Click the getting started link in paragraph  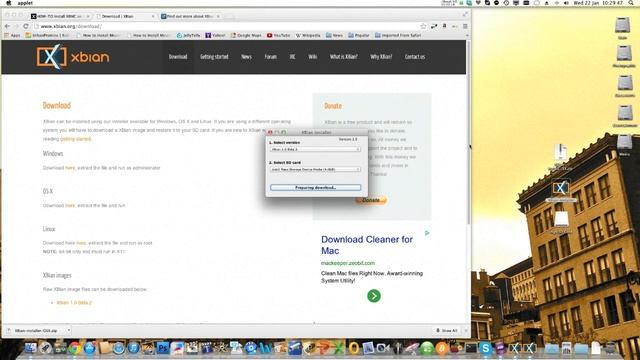click(76, 139)
